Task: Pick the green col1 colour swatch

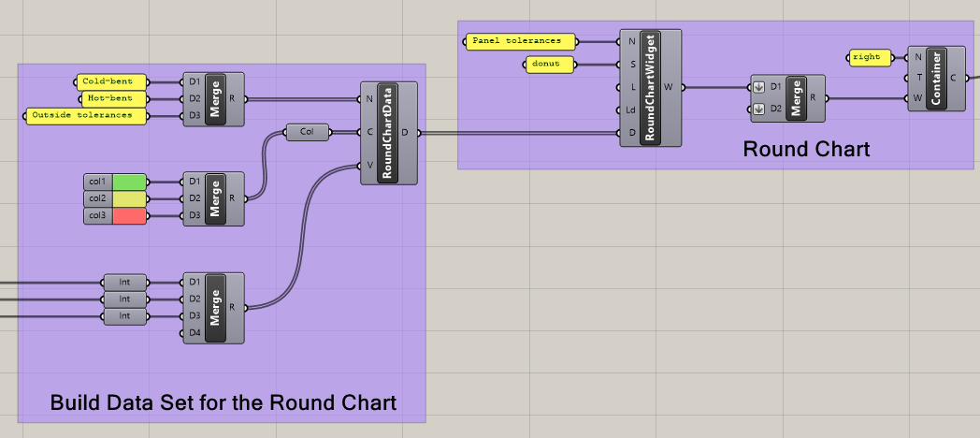Action: coord(130,182)
